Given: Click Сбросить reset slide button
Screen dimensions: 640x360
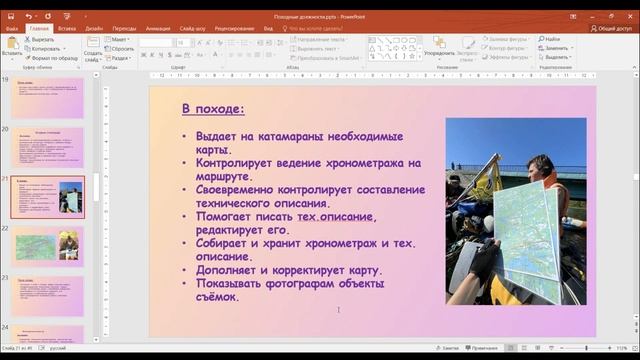Looking at the screenshot, I should tap(119, 49).
